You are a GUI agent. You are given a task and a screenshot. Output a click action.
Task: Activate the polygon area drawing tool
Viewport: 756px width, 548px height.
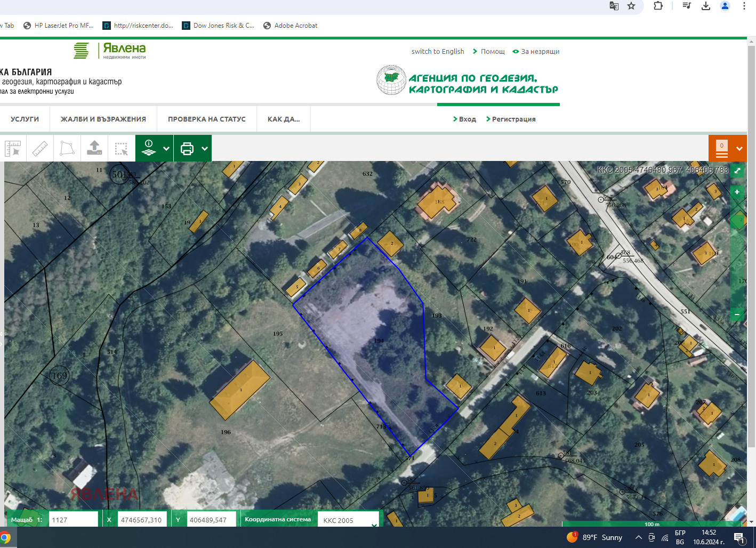point(67,148)
